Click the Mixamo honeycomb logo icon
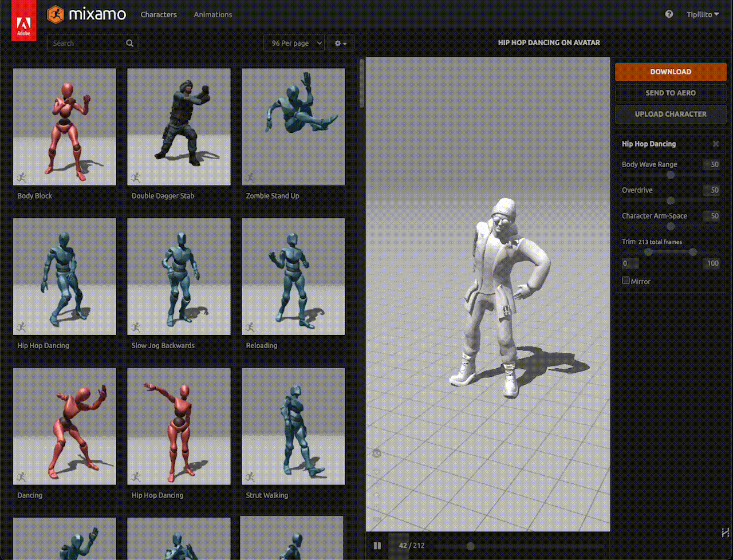 [56, 14]
